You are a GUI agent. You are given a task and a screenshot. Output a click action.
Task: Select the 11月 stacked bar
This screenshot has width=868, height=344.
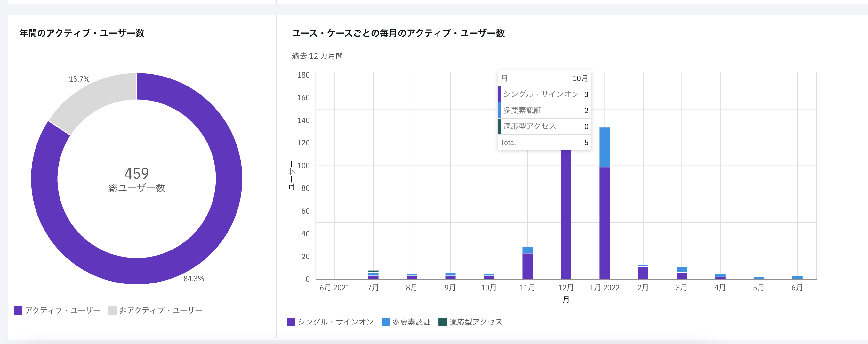coord(527,263)
